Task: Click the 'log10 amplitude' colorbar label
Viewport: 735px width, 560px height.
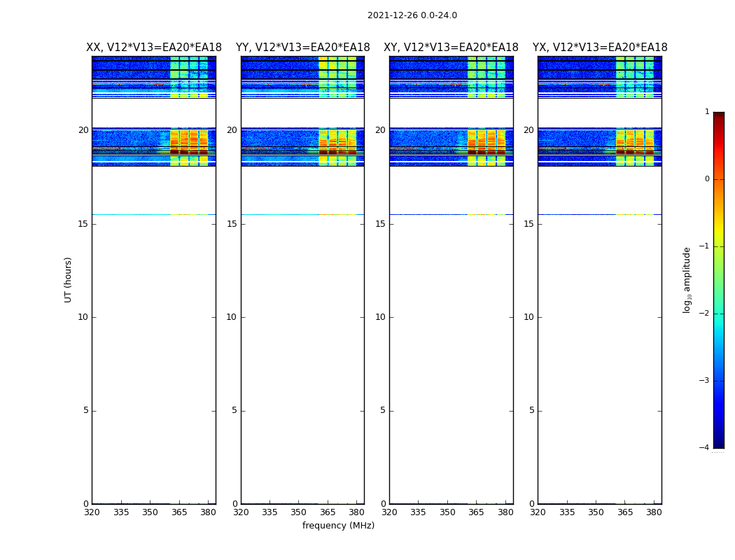Action: [x=687, y=279]
